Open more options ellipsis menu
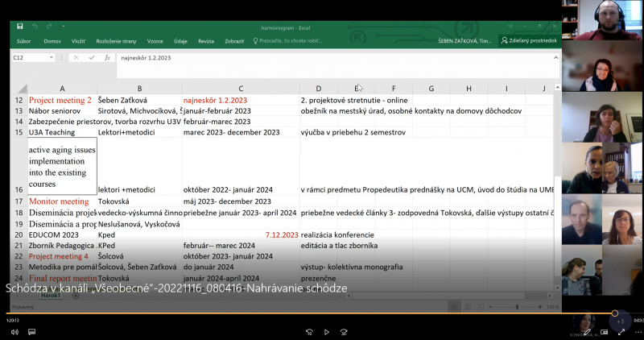Viewport: 644px width, 340px height. 637,331
